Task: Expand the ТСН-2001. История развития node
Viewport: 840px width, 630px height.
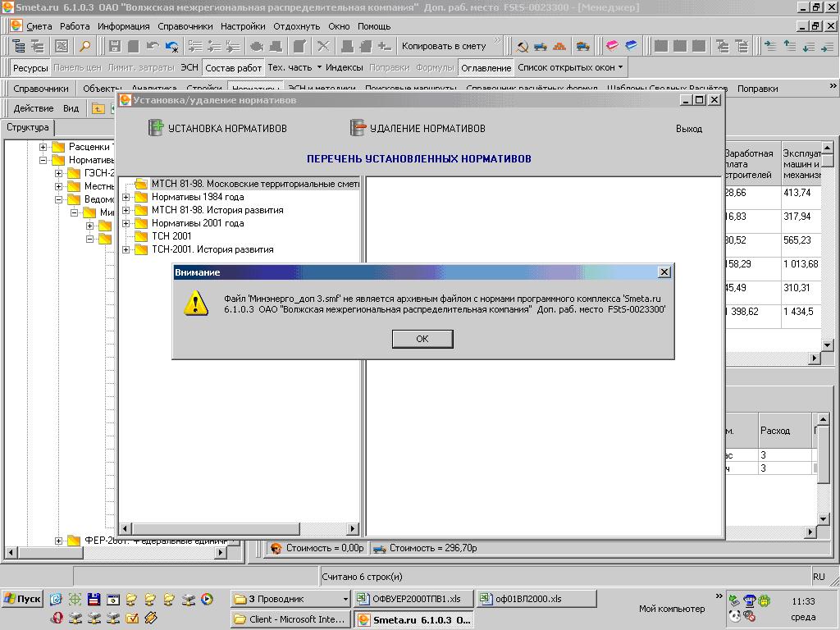Action: (x=126, y=249)
